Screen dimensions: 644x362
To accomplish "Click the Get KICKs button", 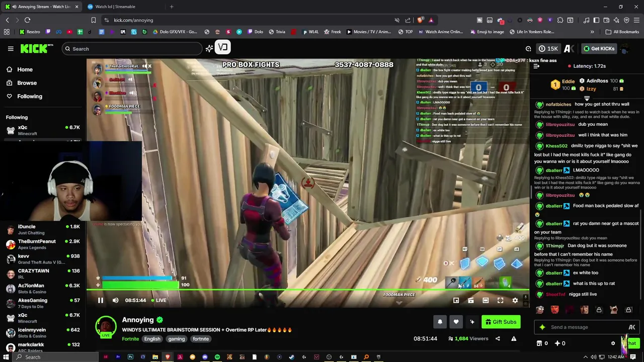I will (599, 49).
